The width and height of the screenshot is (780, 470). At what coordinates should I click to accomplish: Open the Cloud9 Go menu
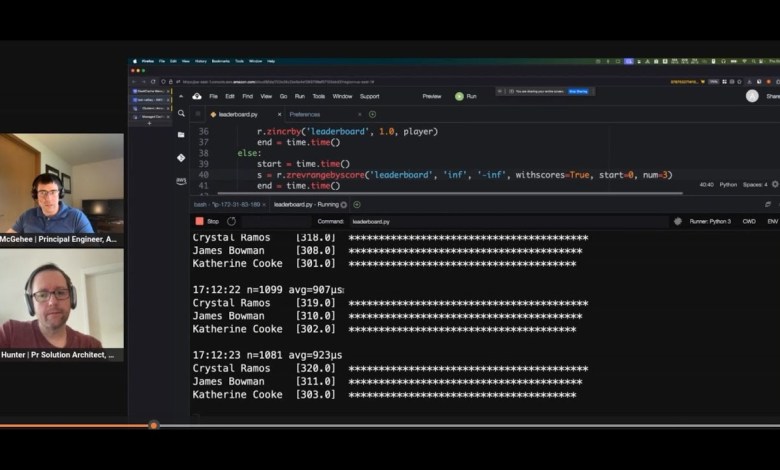283,96
